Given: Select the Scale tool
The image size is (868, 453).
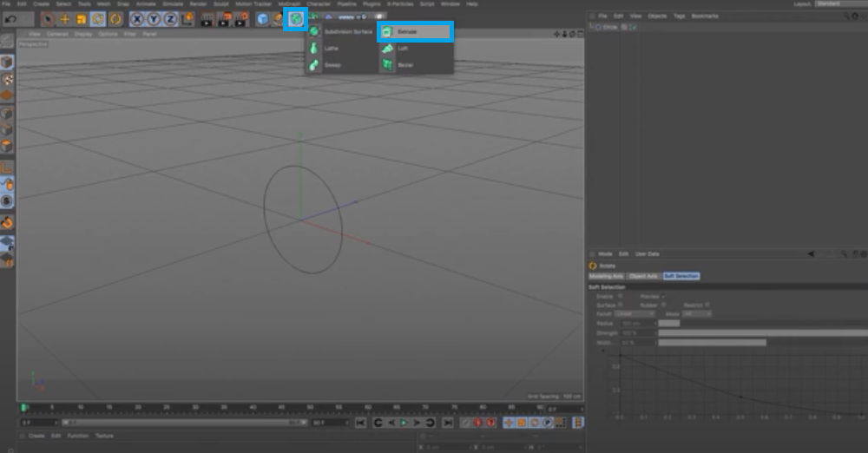Looking at the screenshot, I should [x=81, y=19].
